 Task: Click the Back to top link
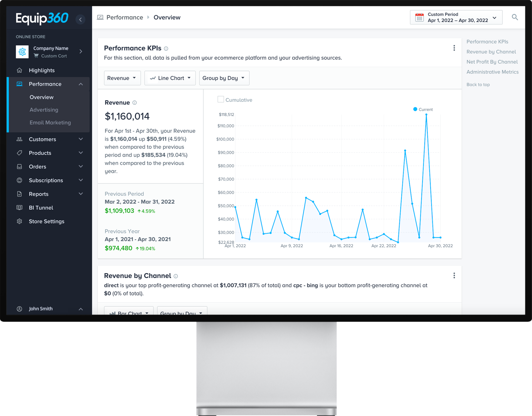tap(478, 85)
